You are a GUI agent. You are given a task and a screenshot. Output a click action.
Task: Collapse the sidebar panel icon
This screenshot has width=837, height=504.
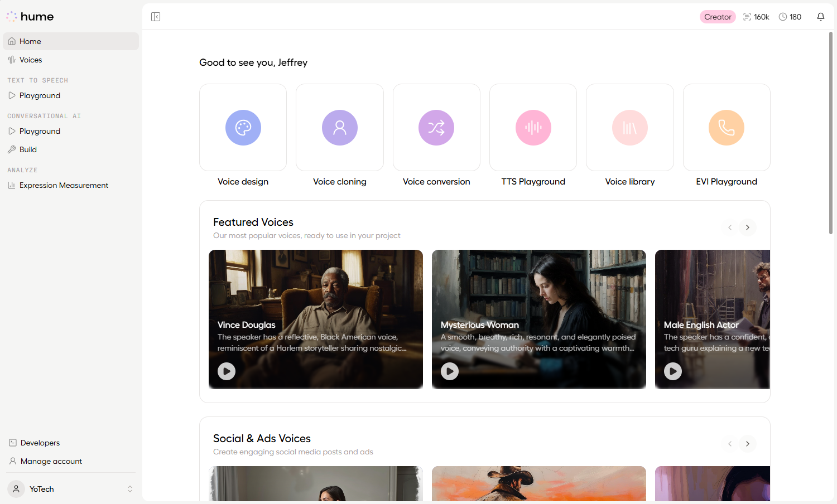pos(156,17)
